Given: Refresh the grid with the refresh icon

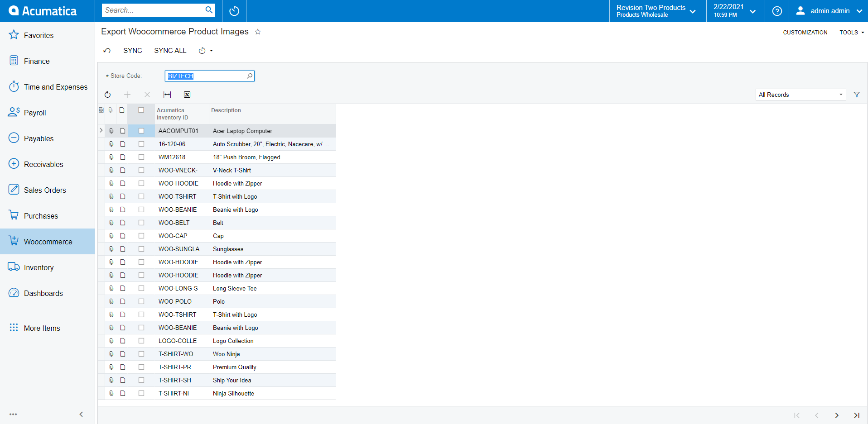Looking at the screenshot, I should [107, 95].
